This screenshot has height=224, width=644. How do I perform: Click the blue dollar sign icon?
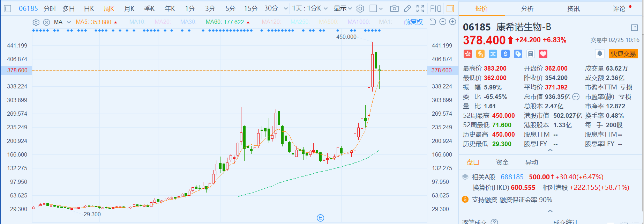click(x=506, y=54)
